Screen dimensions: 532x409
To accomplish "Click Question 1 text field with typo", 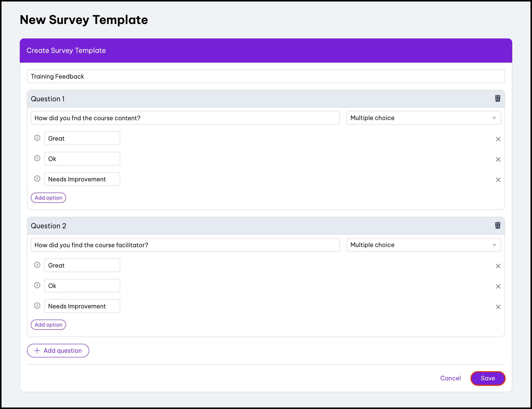I will [185, 118].
